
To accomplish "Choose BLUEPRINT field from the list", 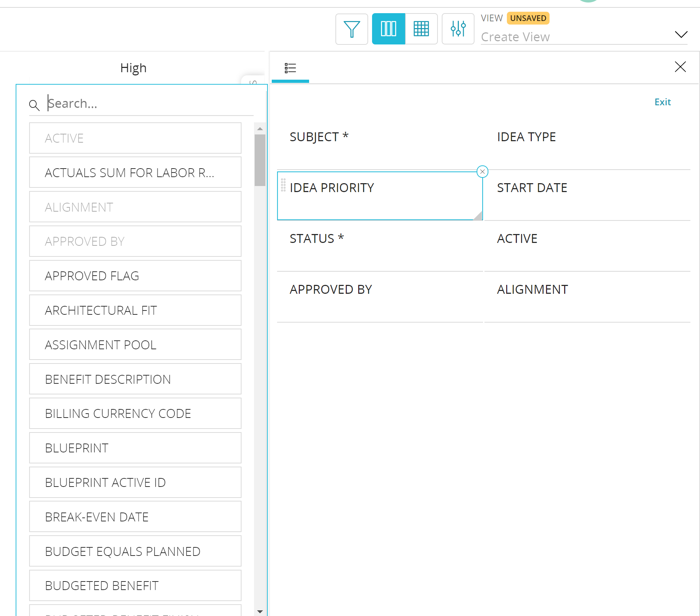I will 135,448.
